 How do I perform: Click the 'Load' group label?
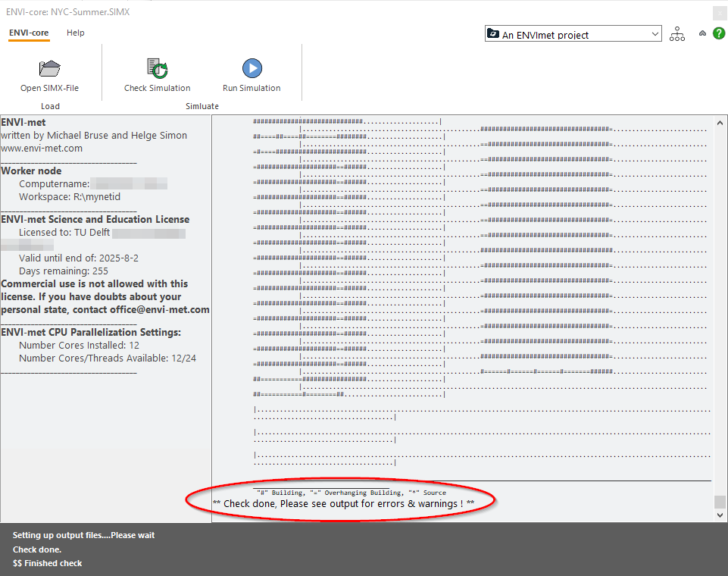pos(50,106)
